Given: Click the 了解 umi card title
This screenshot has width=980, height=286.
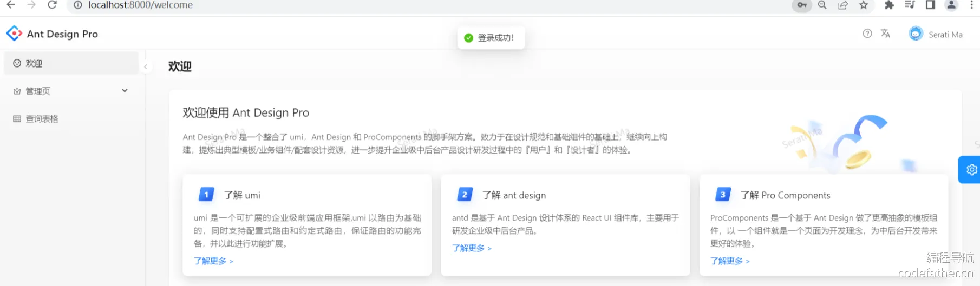Looking at the screenshot, I should [242, 195].
